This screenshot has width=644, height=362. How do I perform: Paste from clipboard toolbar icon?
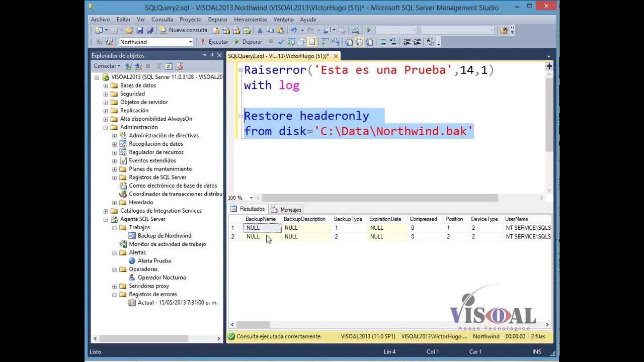(x=280, y=30)
